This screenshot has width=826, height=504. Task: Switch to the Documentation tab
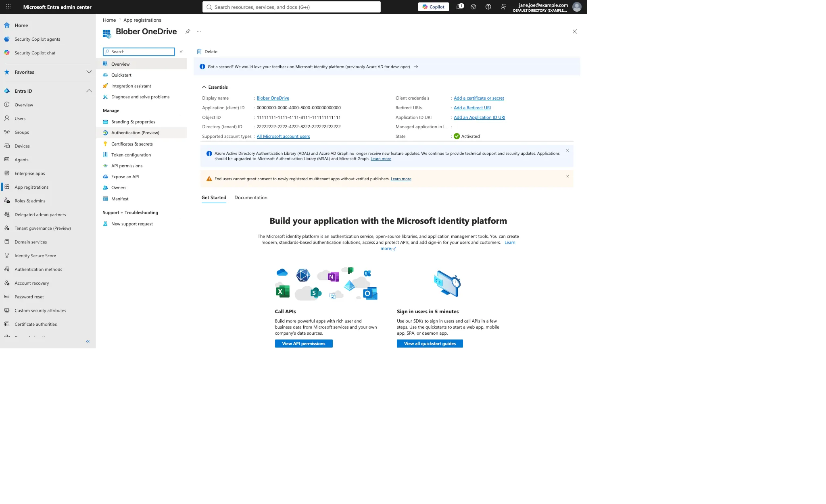click(x=251, y=198)
